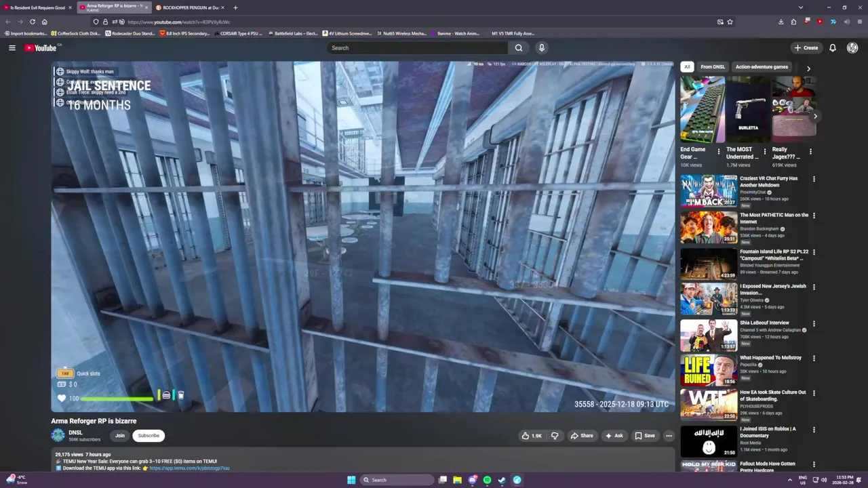Click the YouTube search input field

tap(417, 47)
